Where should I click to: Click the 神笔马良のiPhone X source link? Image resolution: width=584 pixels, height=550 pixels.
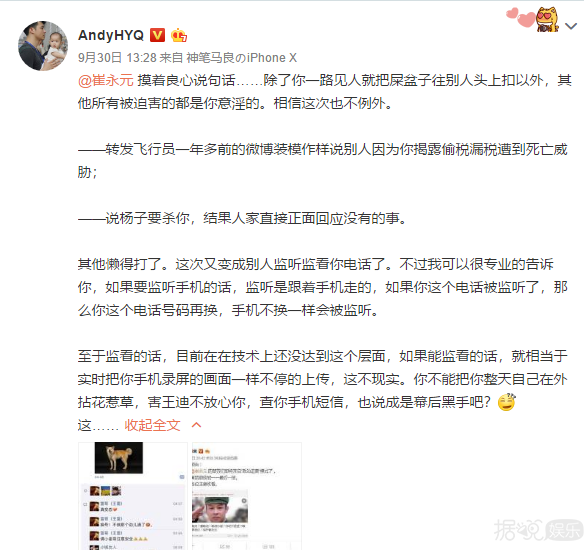pyautogui.click(x=241, y=58)
